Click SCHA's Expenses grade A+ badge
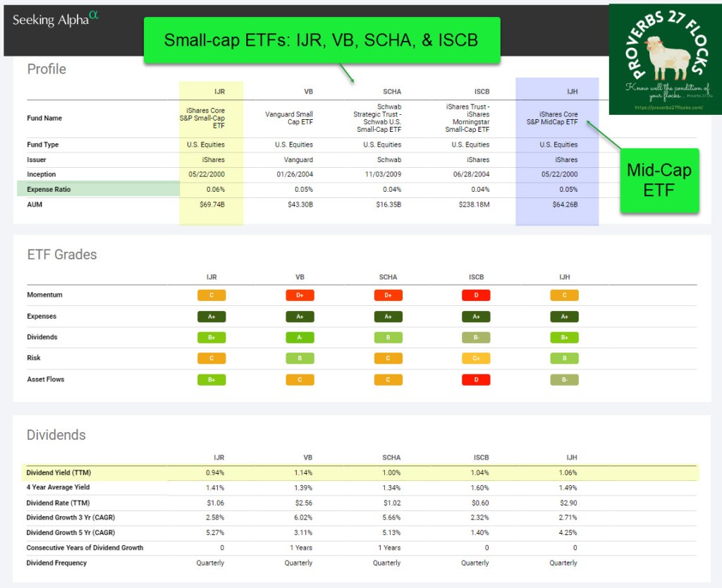 coord(388,317)
